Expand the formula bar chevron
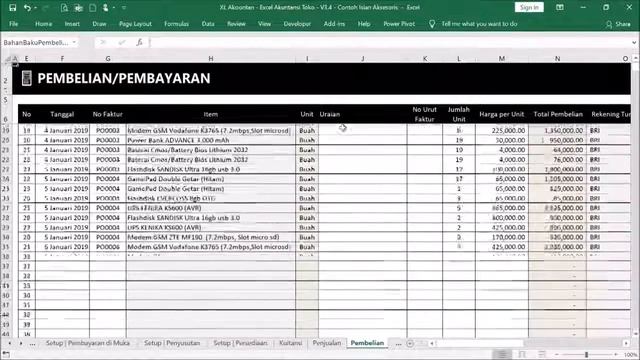 point(634,42)
